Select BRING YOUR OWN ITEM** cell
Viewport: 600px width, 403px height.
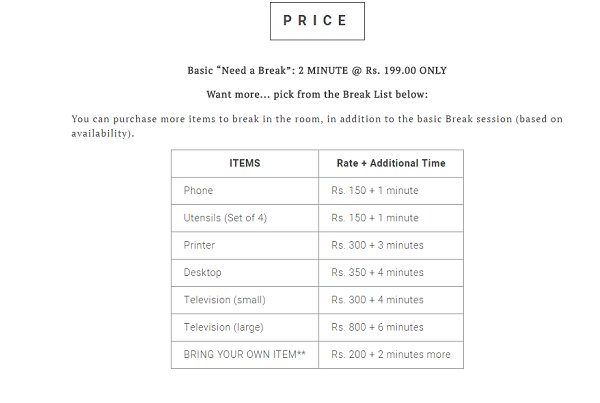click(x=245, y=355)
